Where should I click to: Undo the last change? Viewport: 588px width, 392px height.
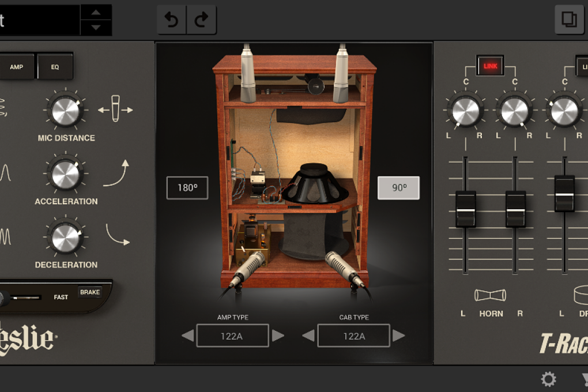172,20
